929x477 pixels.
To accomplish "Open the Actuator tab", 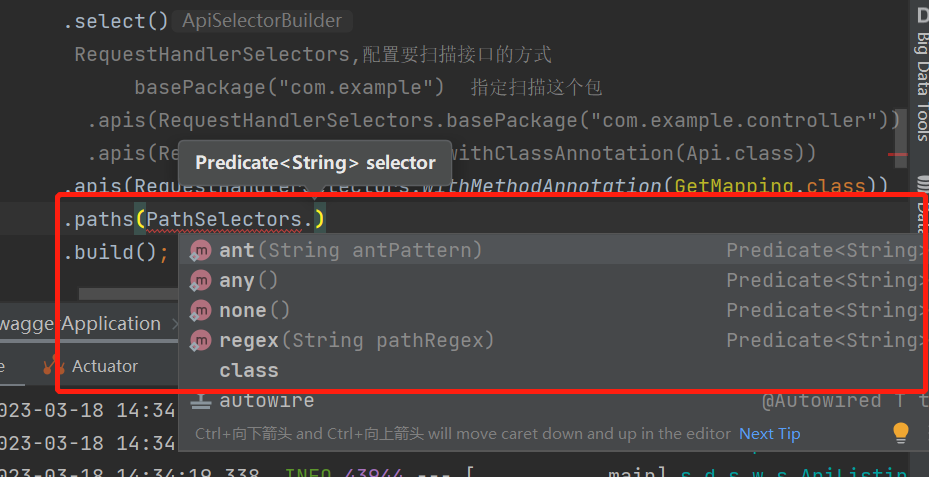I will (x=91, y=366).
